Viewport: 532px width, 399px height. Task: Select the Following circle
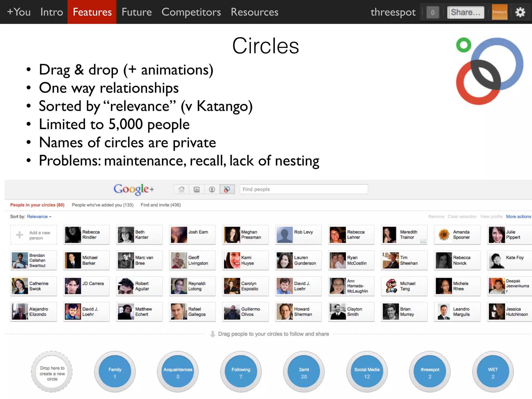241,372
